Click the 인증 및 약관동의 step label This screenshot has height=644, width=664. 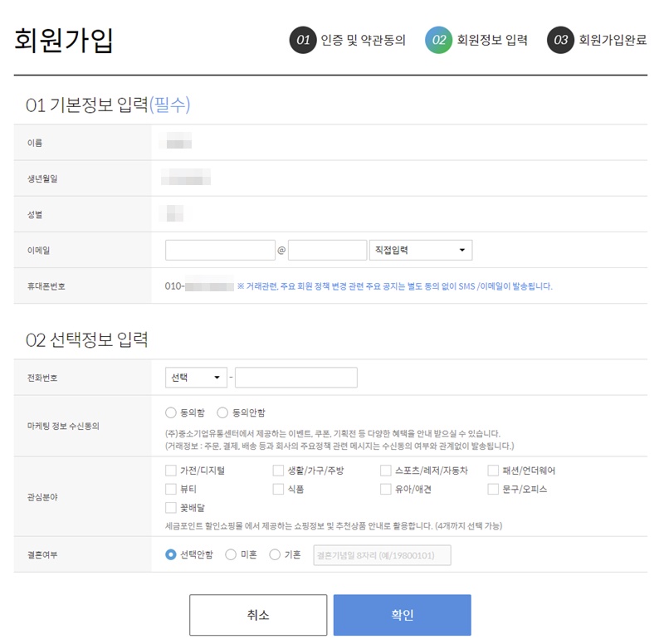[364, 40]
